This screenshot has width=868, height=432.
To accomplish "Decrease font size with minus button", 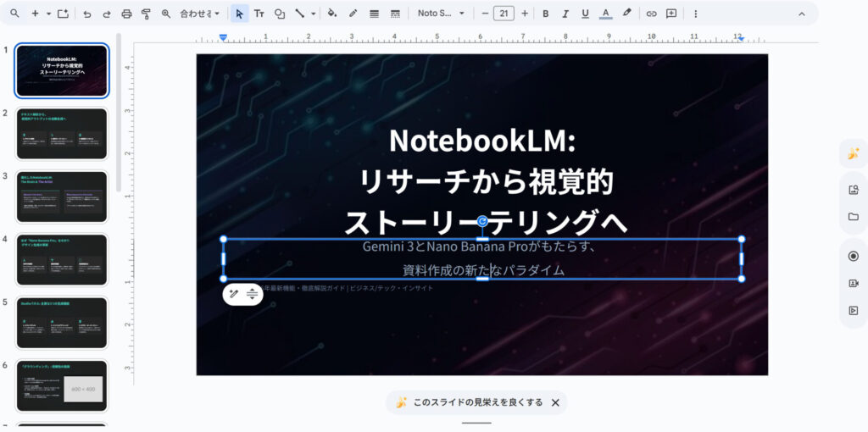I will (485, 14).
